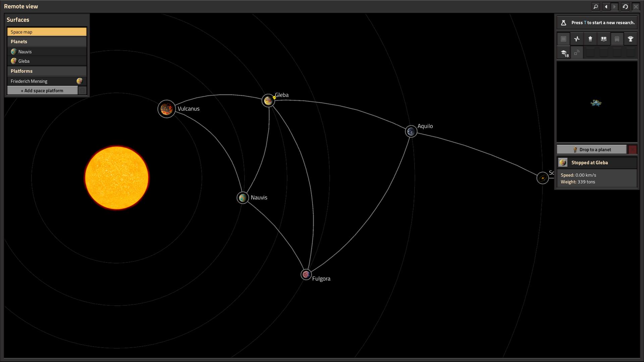Image resolution: width=644 pixels, height=362 pixels.
Task: Toggle the remote signal button
Action: tap(577, 53)
